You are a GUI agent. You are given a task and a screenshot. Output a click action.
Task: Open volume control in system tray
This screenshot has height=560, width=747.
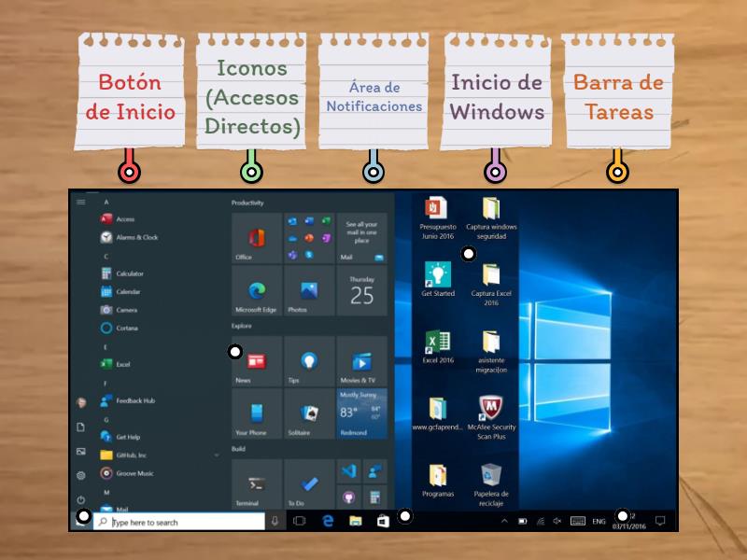[x=557, y=521]
